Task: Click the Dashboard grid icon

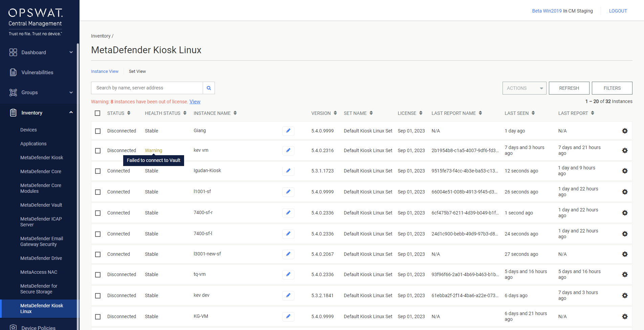Action: (13, 52)
